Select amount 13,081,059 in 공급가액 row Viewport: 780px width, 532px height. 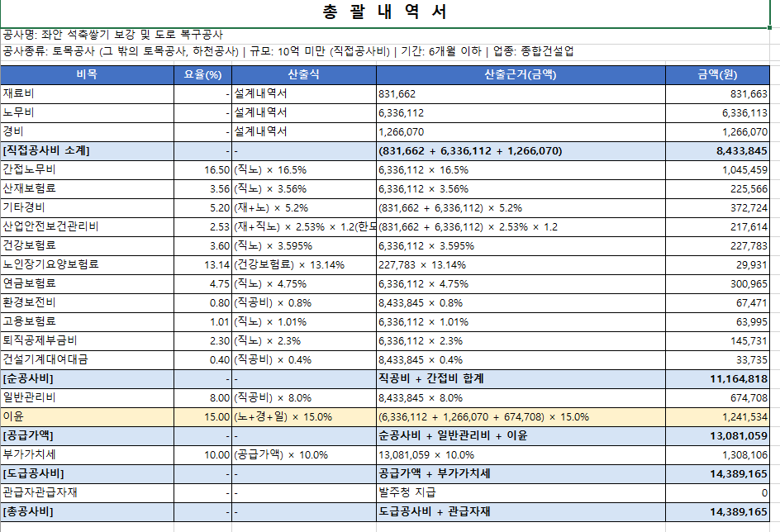[x=717, y=435]
